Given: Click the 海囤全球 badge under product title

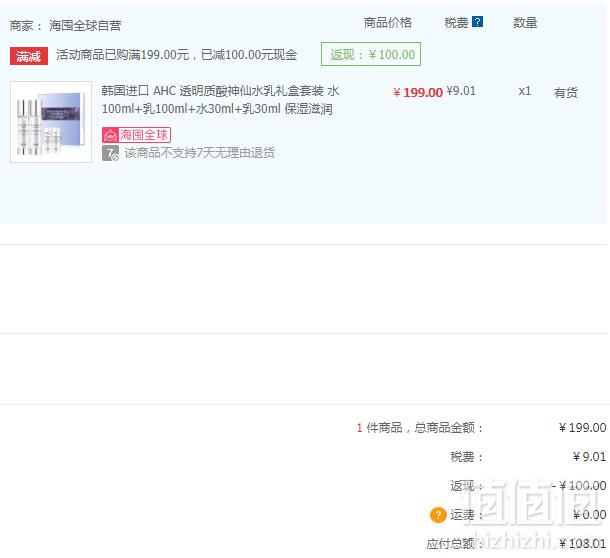Looking at the screenshot, I should [x=136, y=135].
